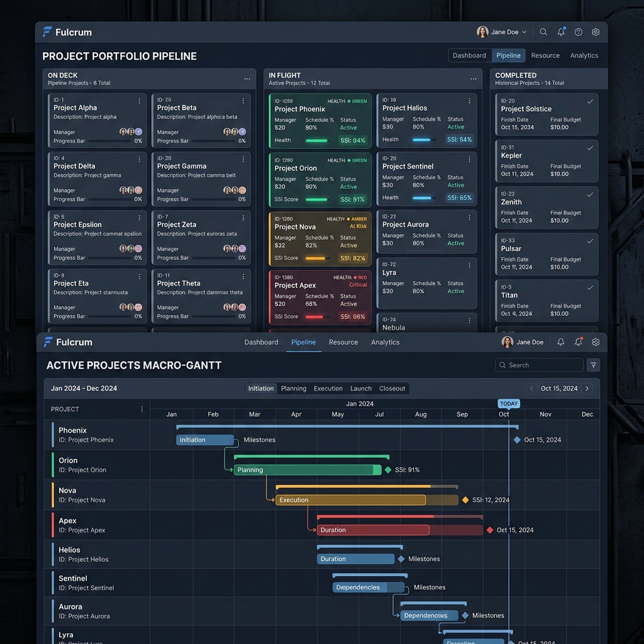
Task: Toggle the Kepler completed checkmark
Action: 590,148
